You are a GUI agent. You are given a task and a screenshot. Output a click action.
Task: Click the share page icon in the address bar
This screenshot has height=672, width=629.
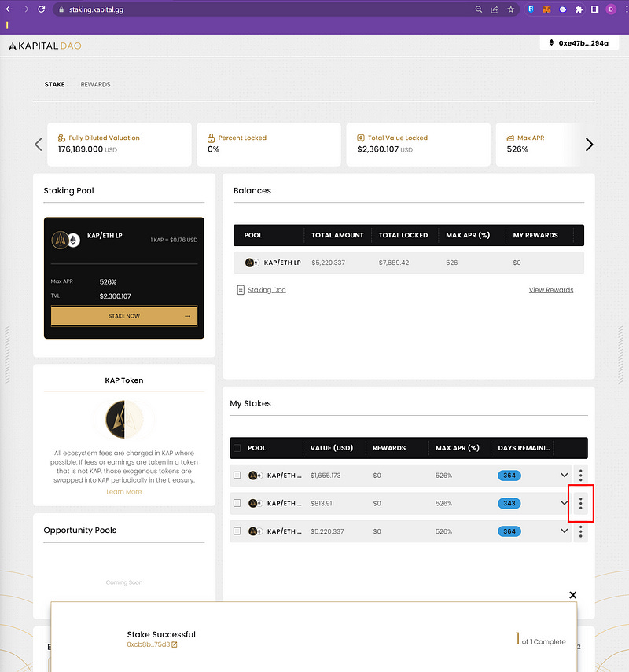(495, 9)
